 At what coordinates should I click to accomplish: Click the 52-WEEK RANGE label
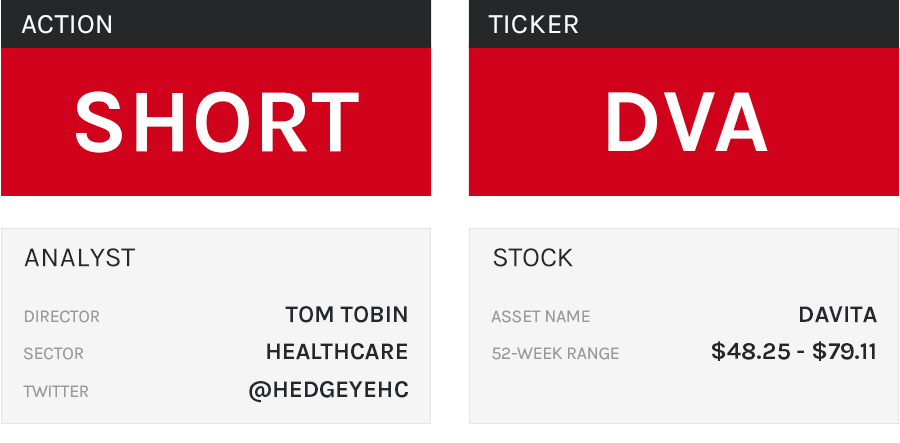coord(555,354)
